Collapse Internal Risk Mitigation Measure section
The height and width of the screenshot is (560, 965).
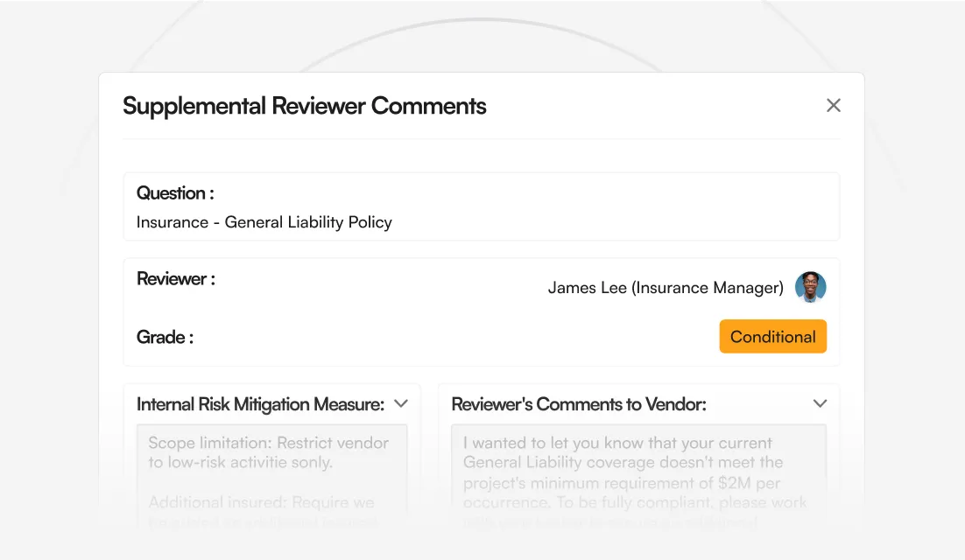401,404
